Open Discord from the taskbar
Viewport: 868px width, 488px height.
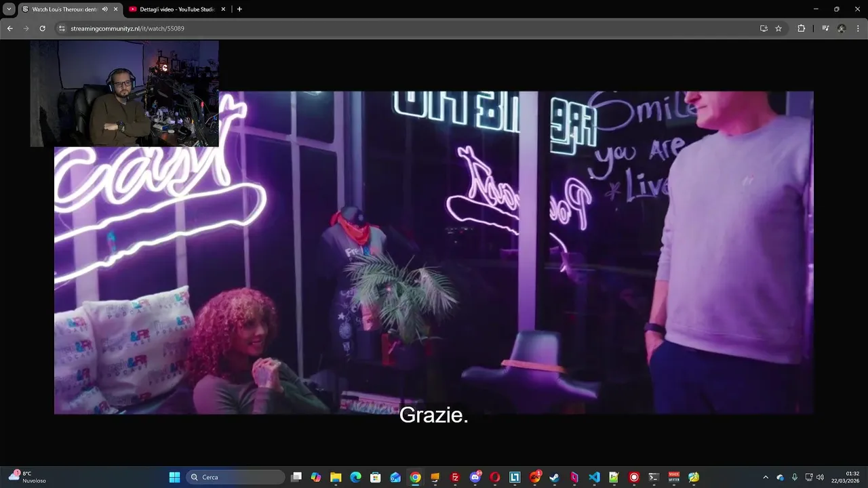tap(475, 477)
